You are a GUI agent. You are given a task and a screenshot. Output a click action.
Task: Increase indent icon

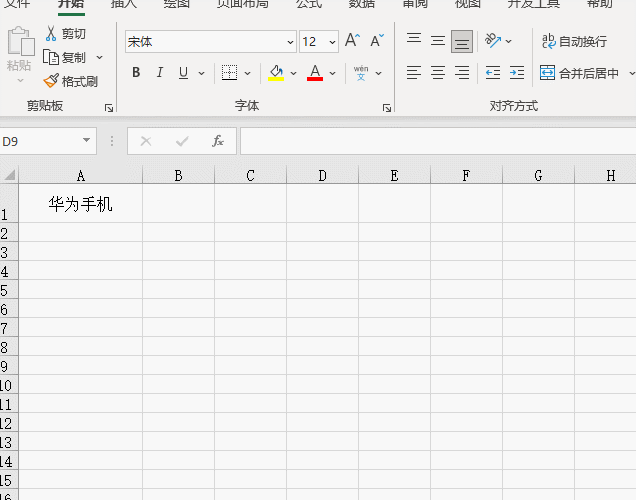point(517,73)
